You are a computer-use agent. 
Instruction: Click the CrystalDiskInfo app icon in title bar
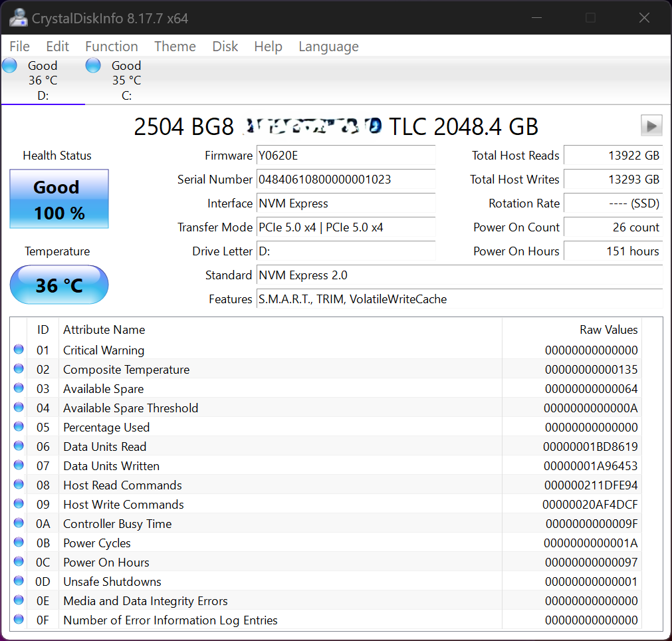(x=18, y=18)
